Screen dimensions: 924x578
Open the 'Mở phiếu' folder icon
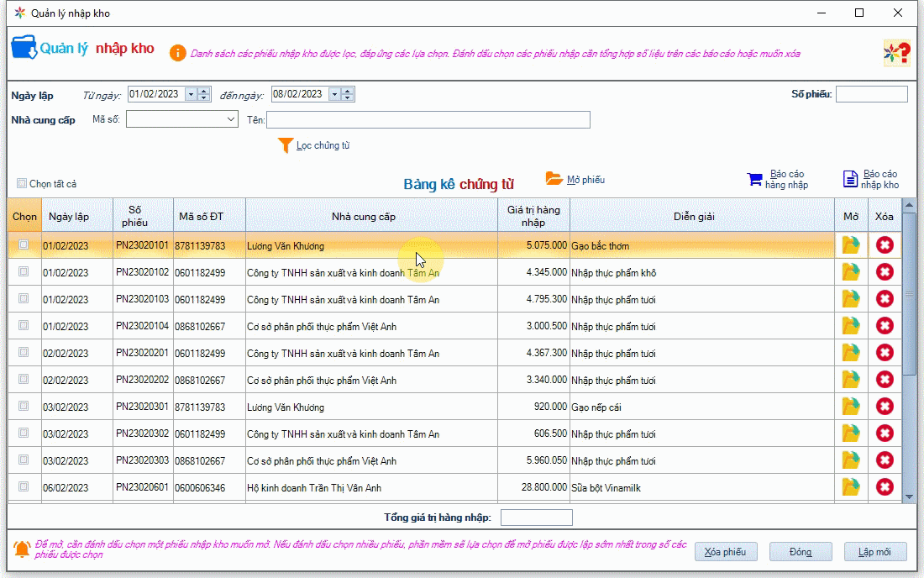coord(554,179)
